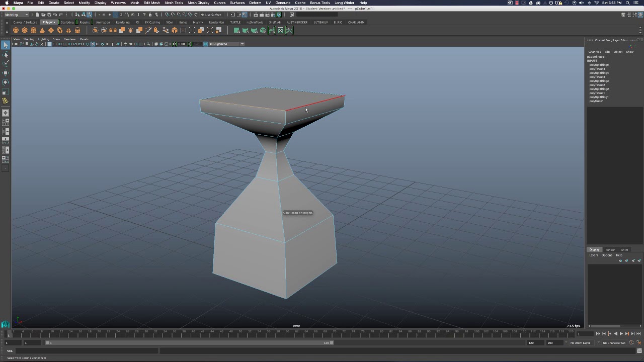Create a polygon cone from shelf
Viewport: 644px width, 362px height.
pyautogui.click(x=42, y=31)
